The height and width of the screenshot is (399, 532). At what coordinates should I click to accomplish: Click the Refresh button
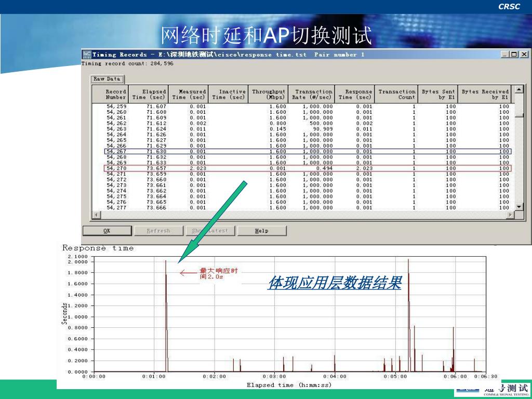(x=158, y=231)
